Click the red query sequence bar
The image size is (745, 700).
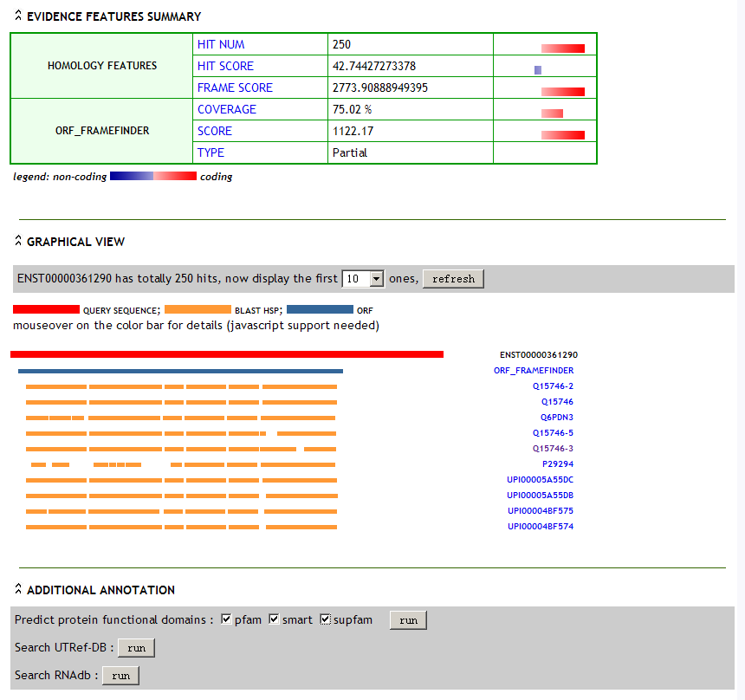[x=226, y=354]
